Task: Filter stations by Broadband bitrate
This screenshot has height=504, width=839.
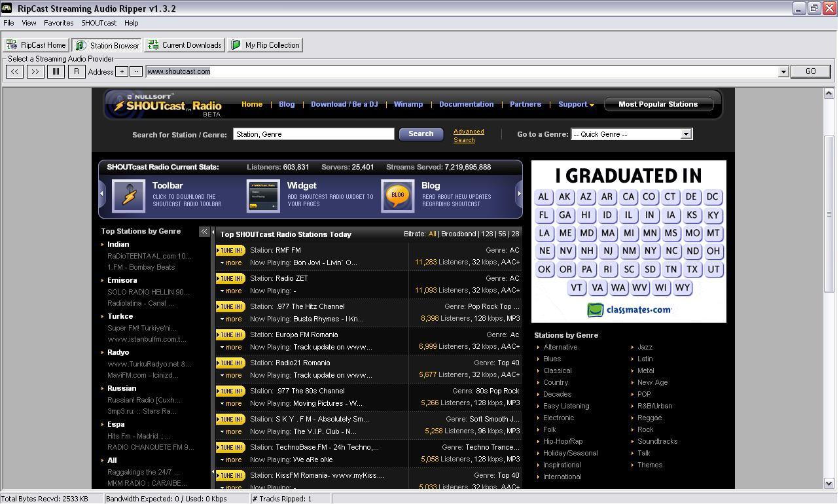Action: (x=458, y=234)
